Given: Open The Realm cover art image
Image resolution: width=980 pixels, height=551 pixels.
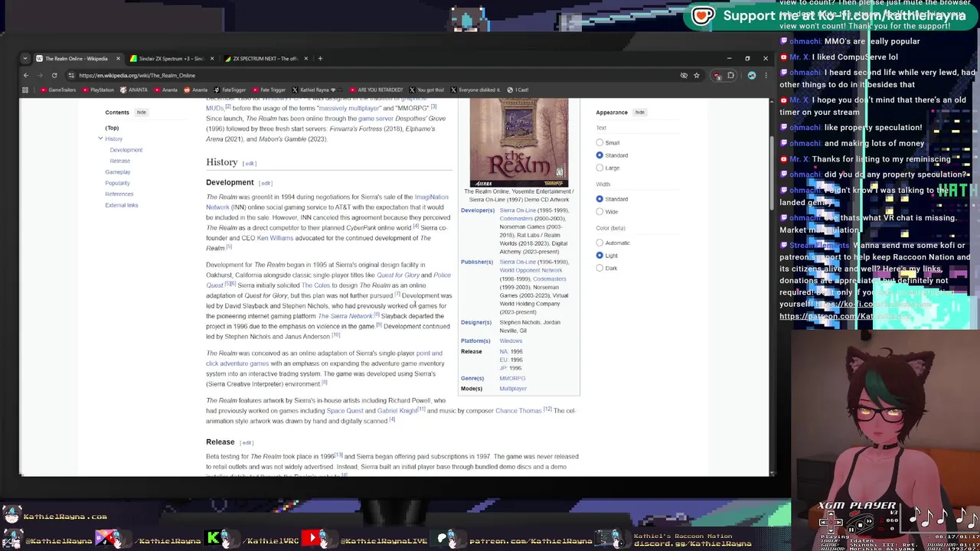Looking at the screenshot, I should tap(518, 142).
